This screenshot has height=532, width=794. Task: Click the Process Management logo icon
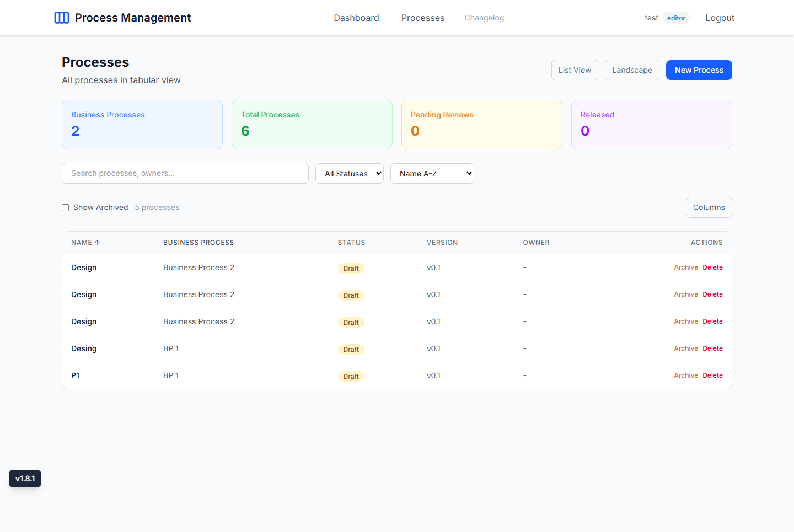pos(62,17)
